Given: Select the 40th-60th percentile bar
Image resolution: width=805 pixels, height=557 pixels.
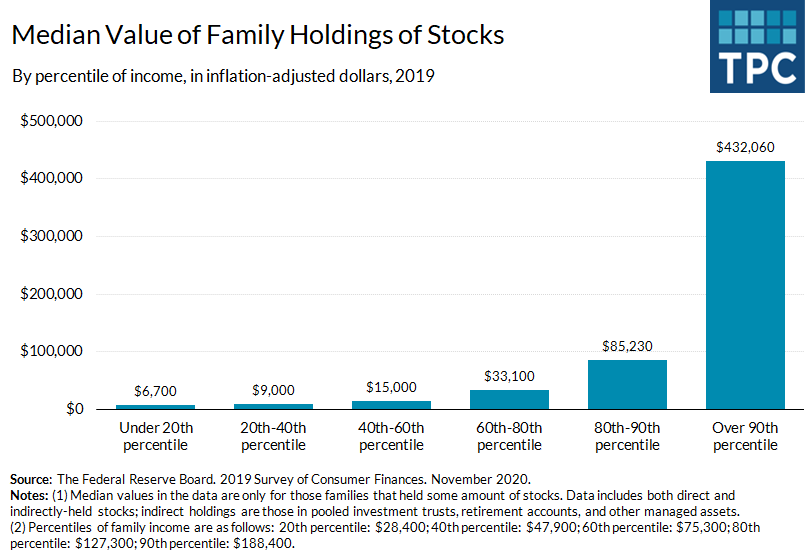Looking at the screenshot, I should click(x=391, y=405).
